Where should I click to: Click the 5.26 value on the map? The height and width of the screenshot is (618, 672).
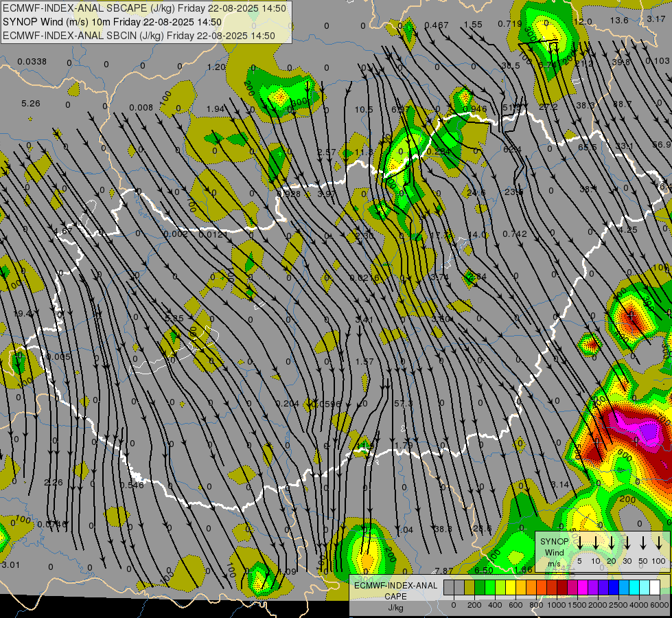click(30, 104)
